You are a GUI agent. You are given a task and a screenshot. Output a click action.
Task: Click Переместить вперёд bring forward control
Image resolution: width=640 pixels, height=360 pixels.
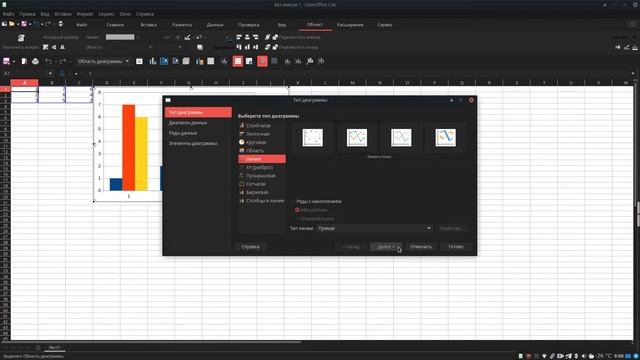pos(296,37)
